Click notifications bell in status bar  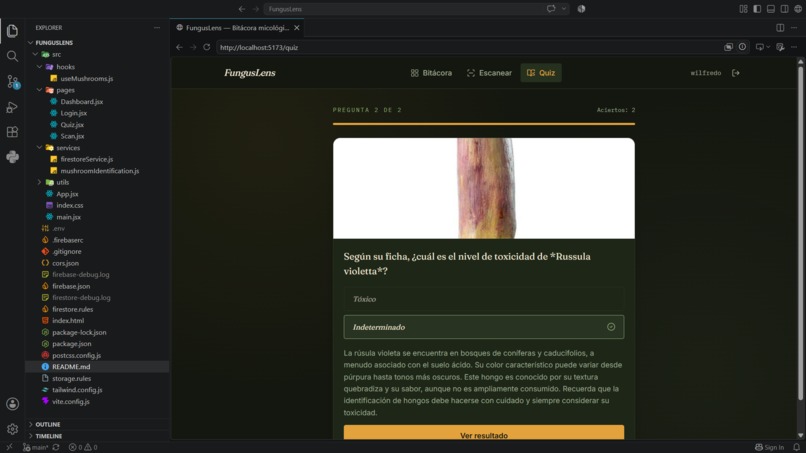tap(796, 447)
